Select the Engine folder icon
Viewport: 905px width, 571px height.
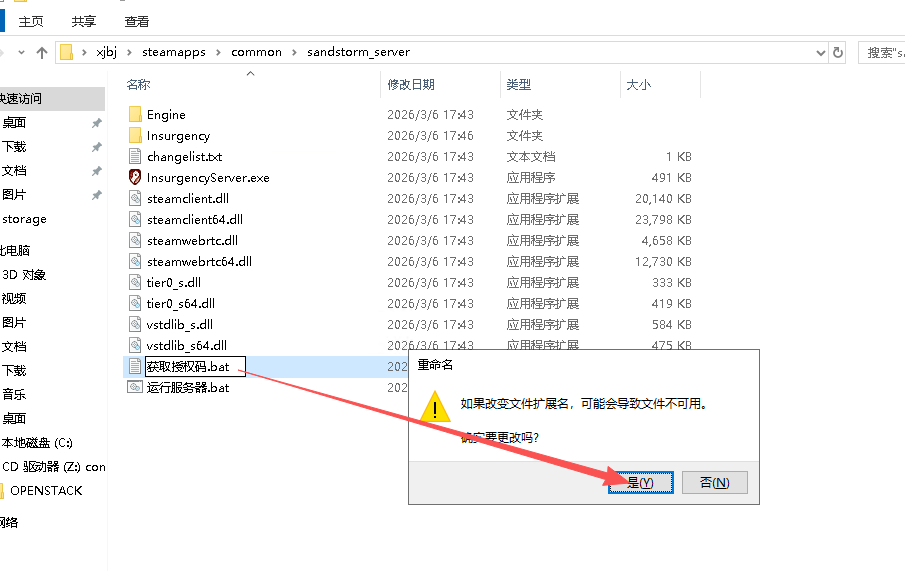(136, 114)
